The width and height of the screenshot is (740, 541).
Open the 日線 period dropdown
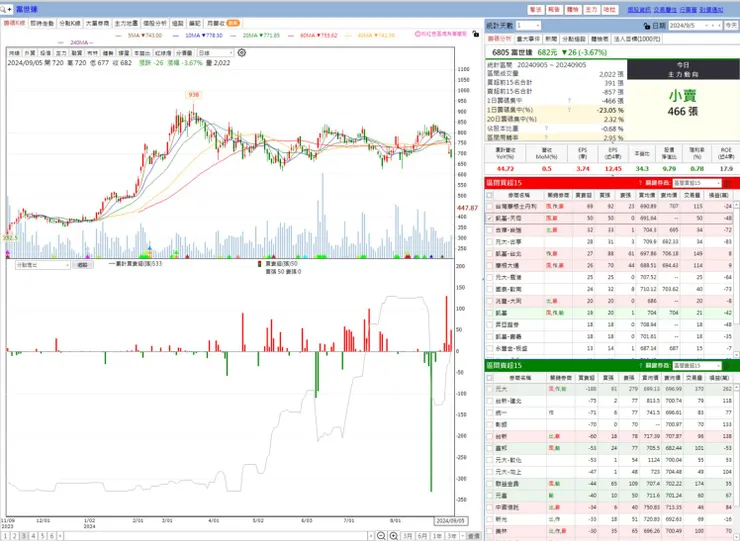point(216,52)
